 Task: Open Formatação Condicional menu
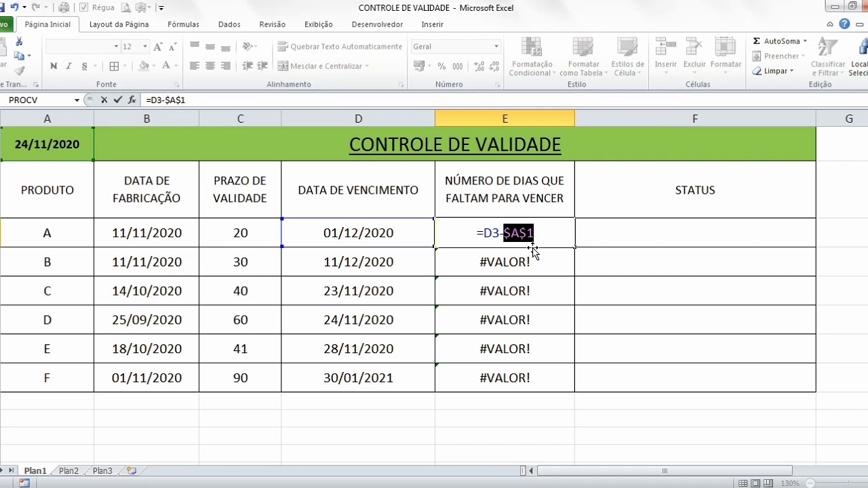pyautogui.click(x=532, y=57)
